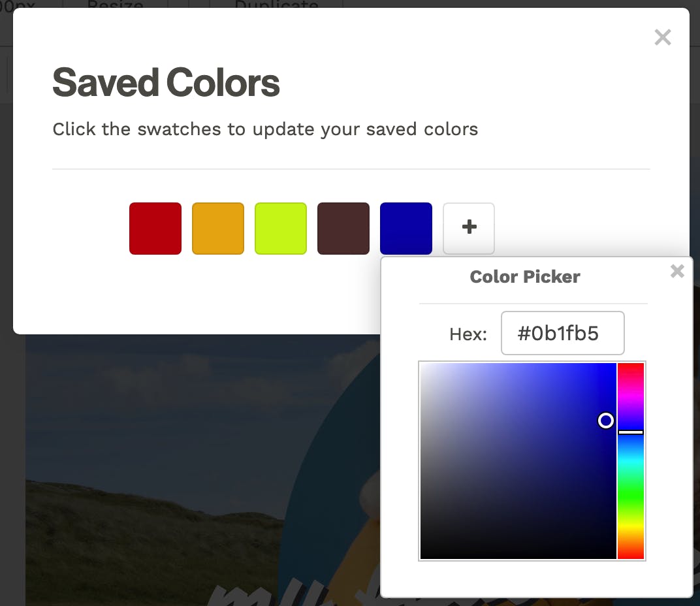Screen dimensions: 700x606
Task: Close the Saved Colors dialog
Action: click(x=663, y=37)
